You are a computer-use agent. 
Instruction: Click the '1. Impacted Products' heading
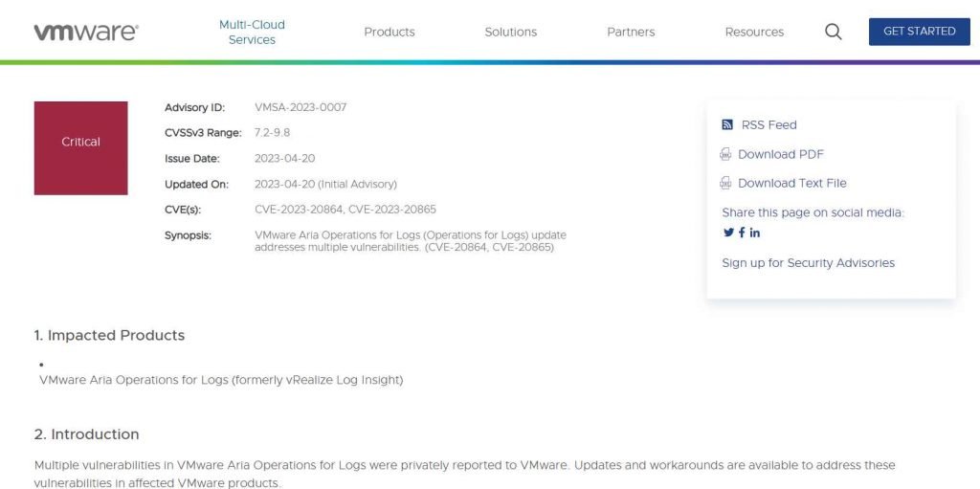(109, 335)
